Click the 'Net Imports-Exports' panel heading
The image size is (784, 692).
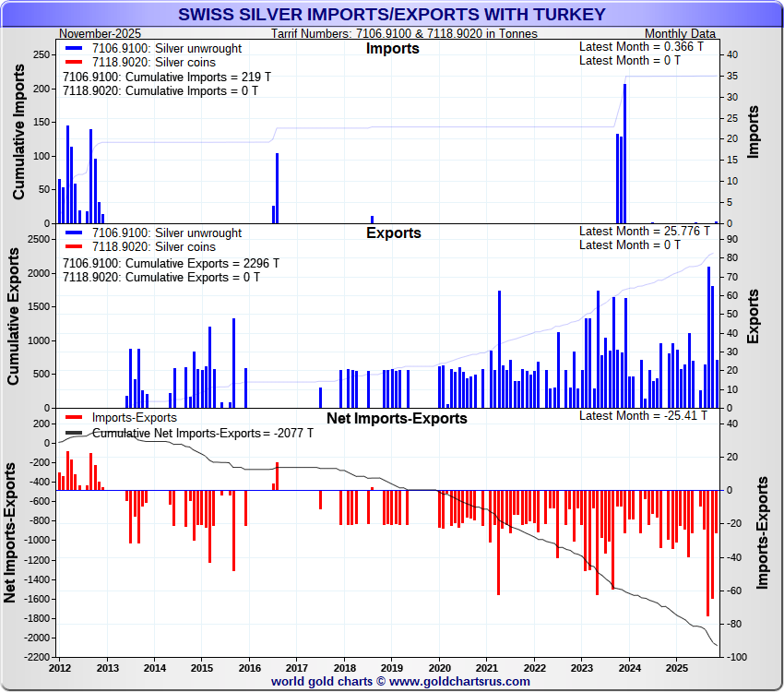397,418
